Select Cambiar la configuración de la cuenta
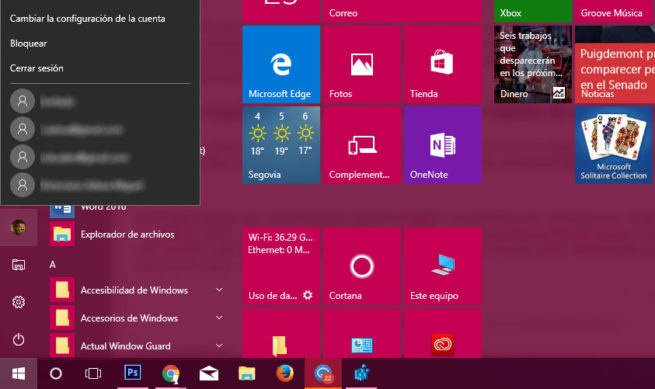Viewport: 655px width, 389px height. click(x=87, y=19)
